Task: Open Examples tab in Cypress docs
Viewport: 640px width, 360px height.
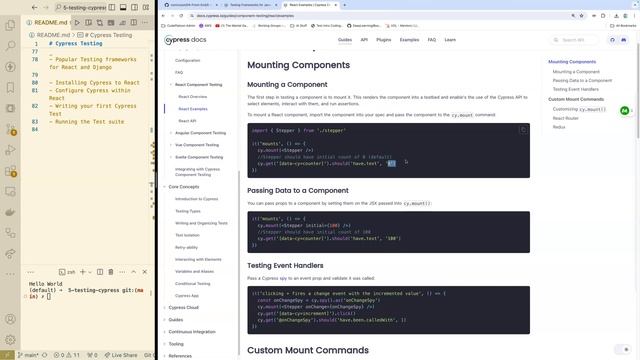Action: (409, 40)
